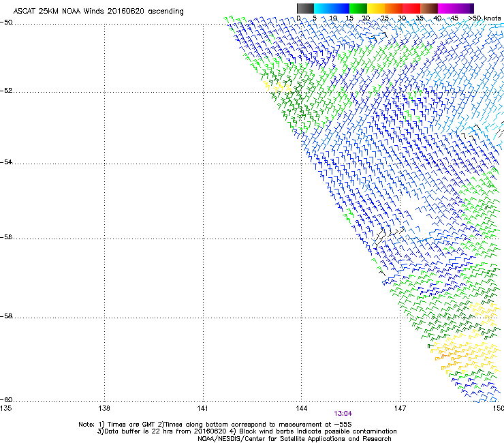The height and width of the screenshot is (443, 504).
Task: Select the magenta 40-45 knots legend segment
Action: point(447,8)
